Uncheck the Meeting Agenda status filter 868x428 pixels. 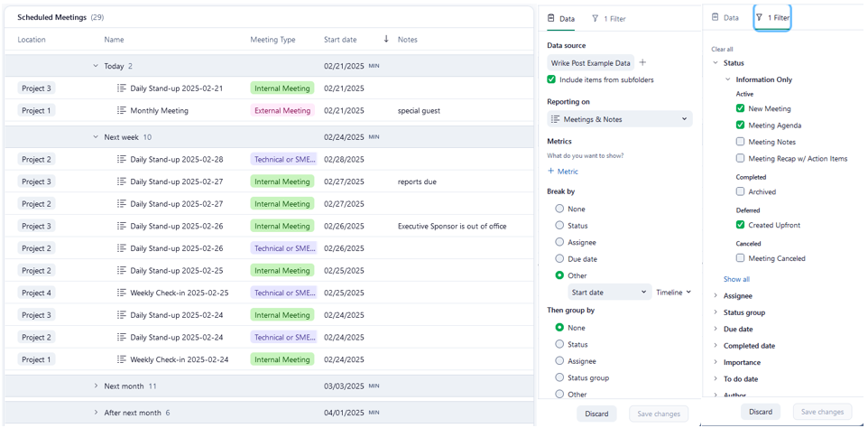point(740,126)
